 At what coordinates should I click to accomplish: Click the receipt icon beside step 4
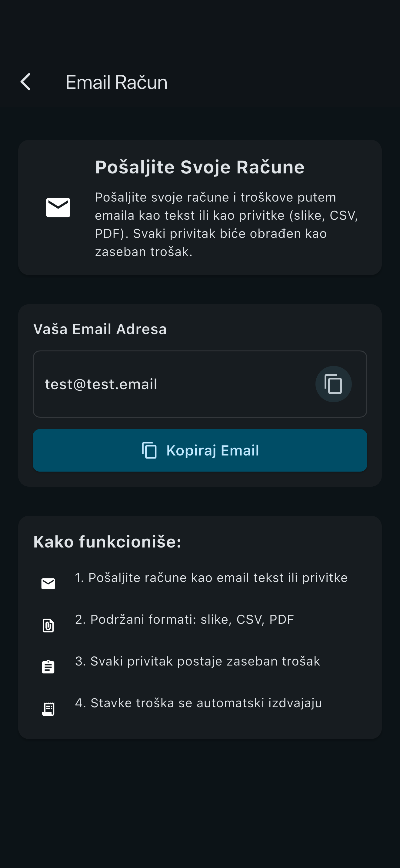click(x=48, y=709)
